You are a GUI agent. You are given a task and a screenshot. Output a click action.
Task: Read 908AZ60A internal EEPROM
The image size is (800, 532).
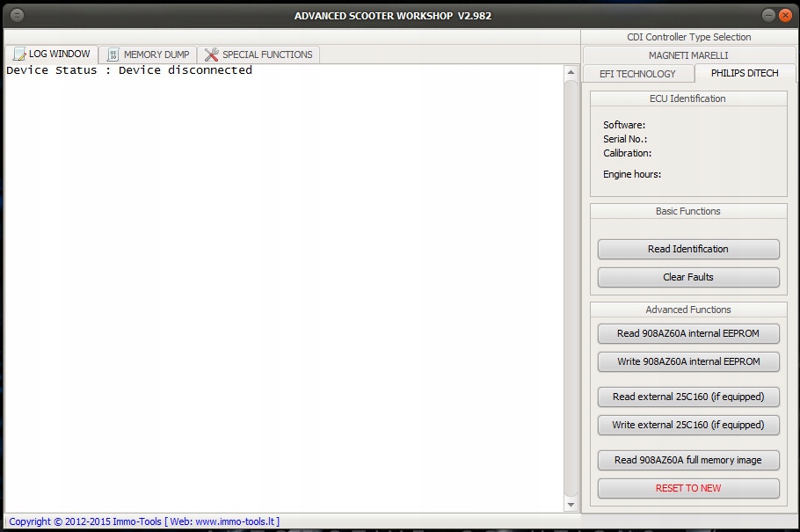click(688, 333)
